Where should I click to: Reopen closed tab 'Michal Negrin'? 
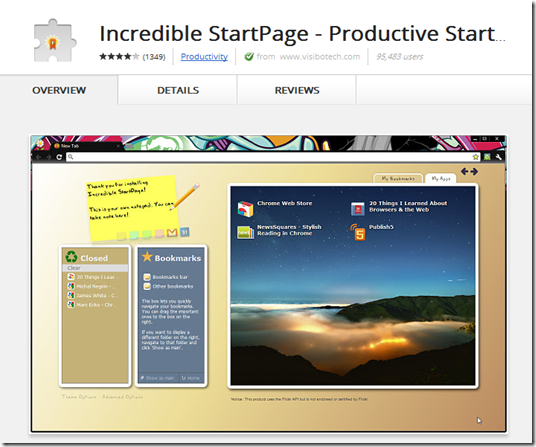tap(92, 286)
